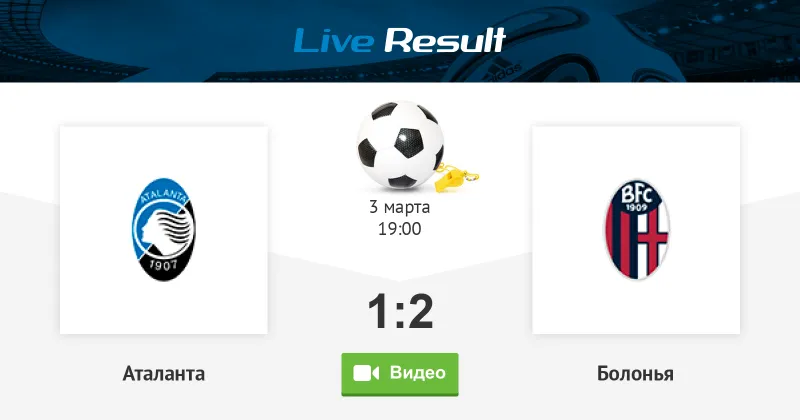This screenshot has width=800, height=420.
Task: Open the Аталанта team name link
Action: pos(164,374)
